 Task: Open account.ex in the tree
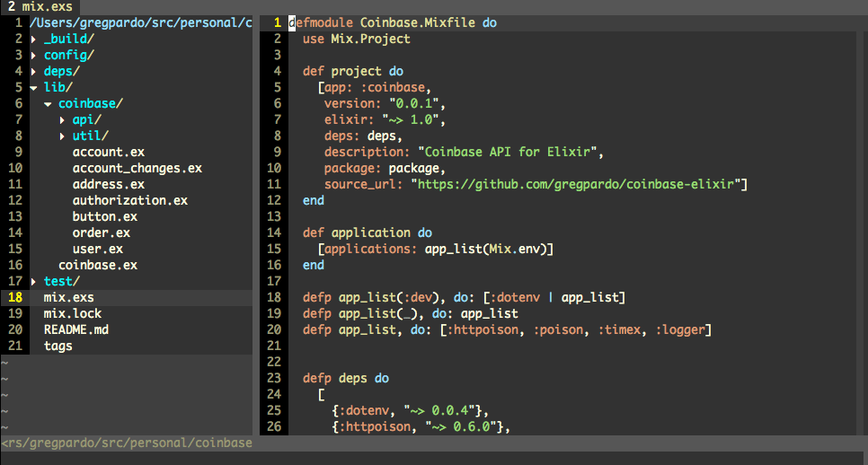pyautogui.click(x=109, y=152)
